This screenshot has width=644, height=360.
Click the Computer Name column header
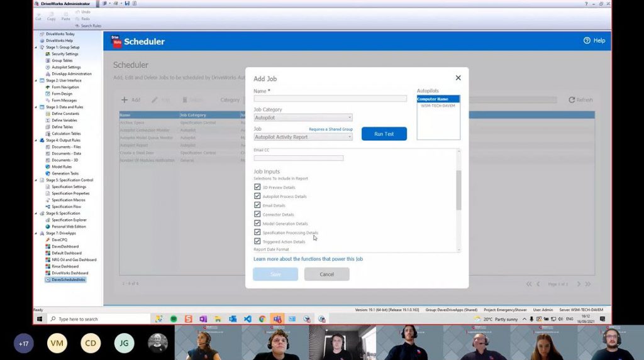click(x=438, y=99)
